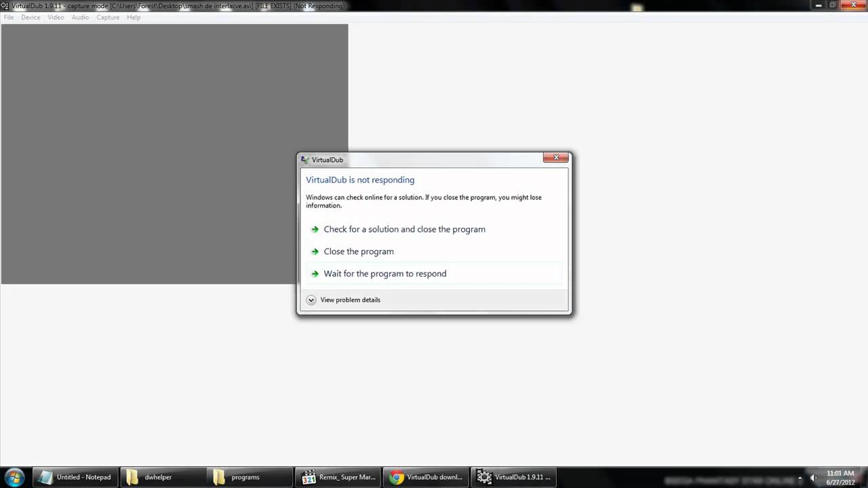Switch to Chrome VirtualDub downl... taskbar item
The width and height of the screenshot is (868, 488).
(427, 477)
